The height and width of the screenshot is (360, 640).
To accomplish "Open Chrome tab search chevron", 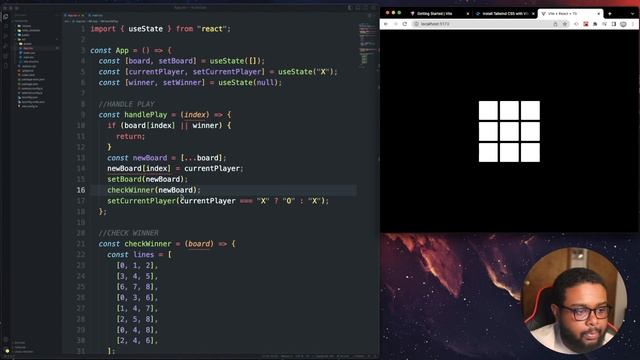I will pyautogui.click(x=633, y=14).
